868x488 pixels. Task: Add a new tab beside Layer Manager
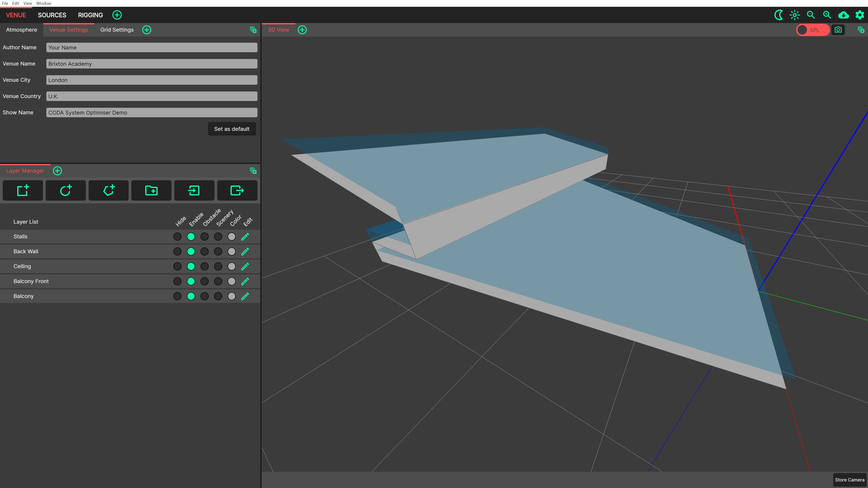pyautogui.click(x=58, y=171)
